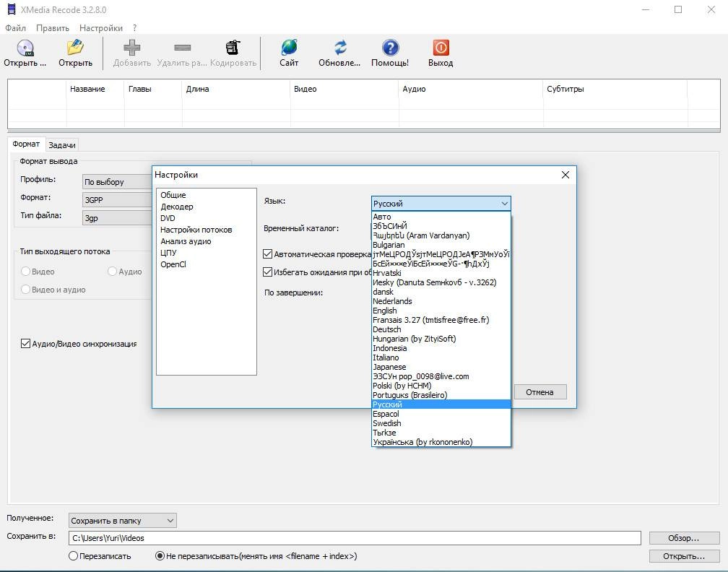
Task: Open the Настройки menu
Action: click(101, 28)
